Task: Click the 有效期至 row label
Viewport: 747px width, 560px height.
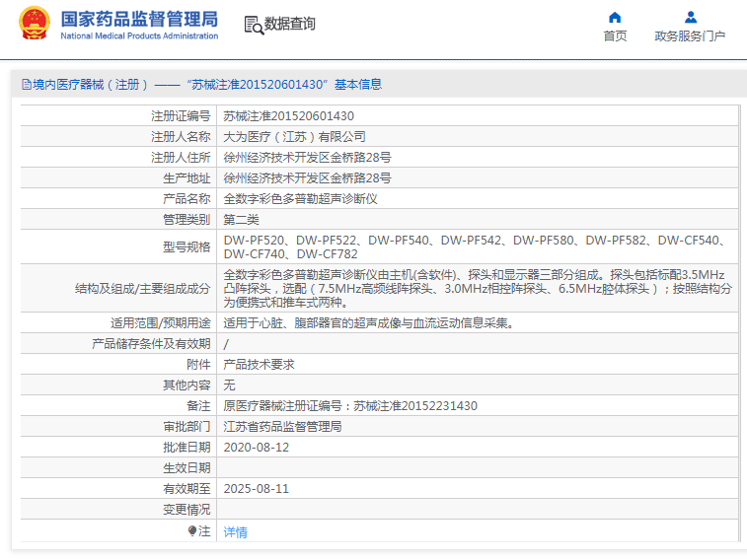Action: pos(187,489)
